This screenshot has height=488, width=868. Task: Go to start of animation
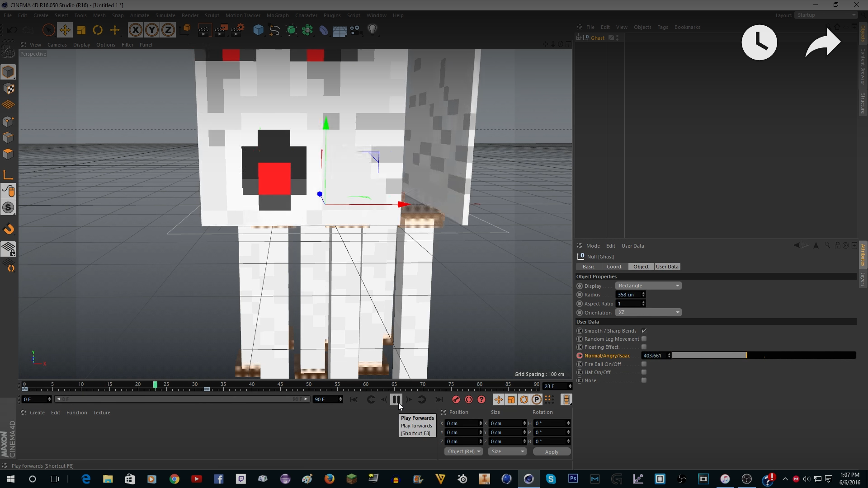pos(354,399)
